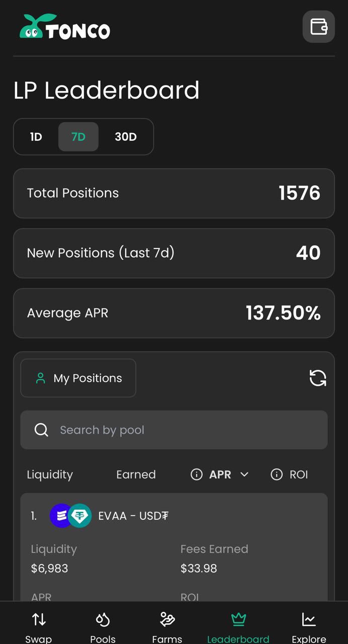Image resolution: width=348 pixels, height=644 pixels.
Task: Expand the APR sort chevron
Action: (x=244, y=474)
